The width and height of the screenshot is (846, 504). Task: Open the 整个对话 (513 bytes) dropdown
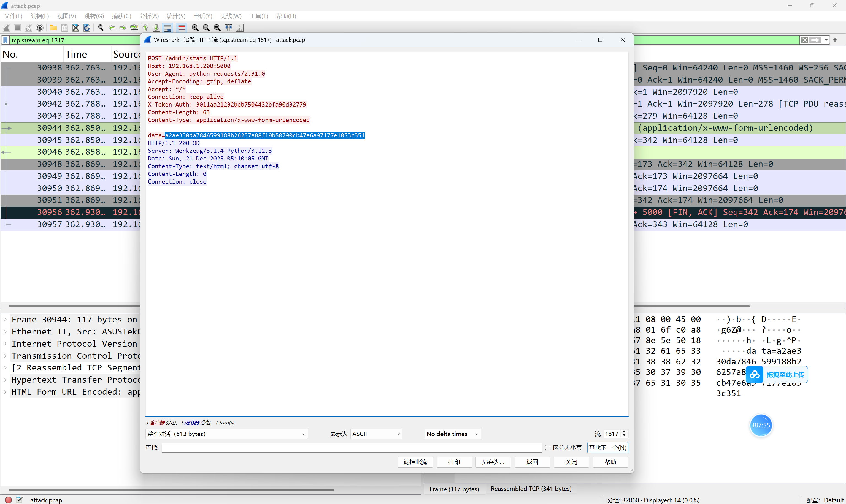(x=226, y=434)
